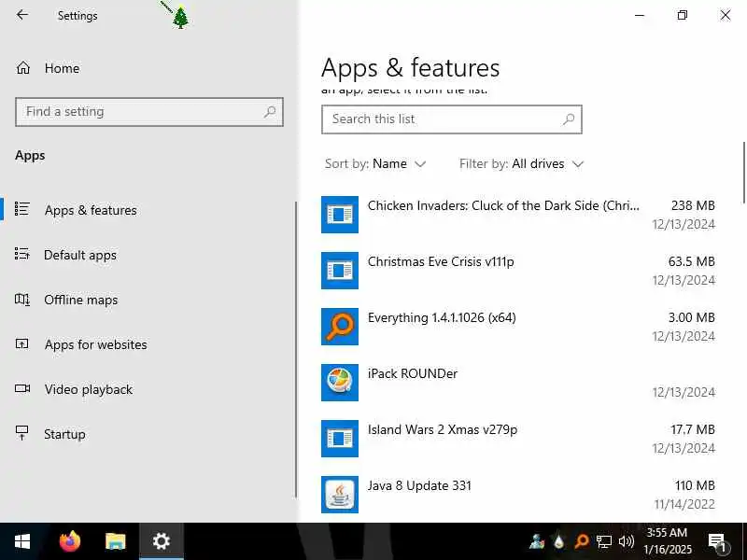Click the Video playback camera icon

click(x=22, y=388)
